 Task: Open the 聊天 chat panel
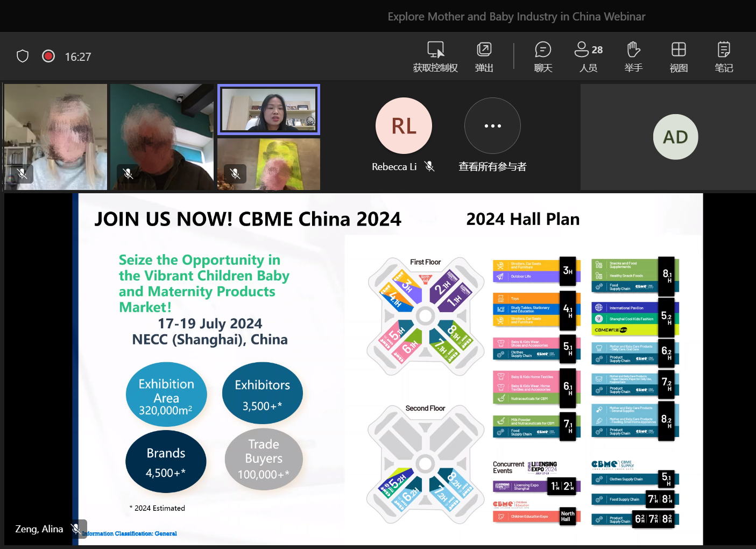coord(543,57)
